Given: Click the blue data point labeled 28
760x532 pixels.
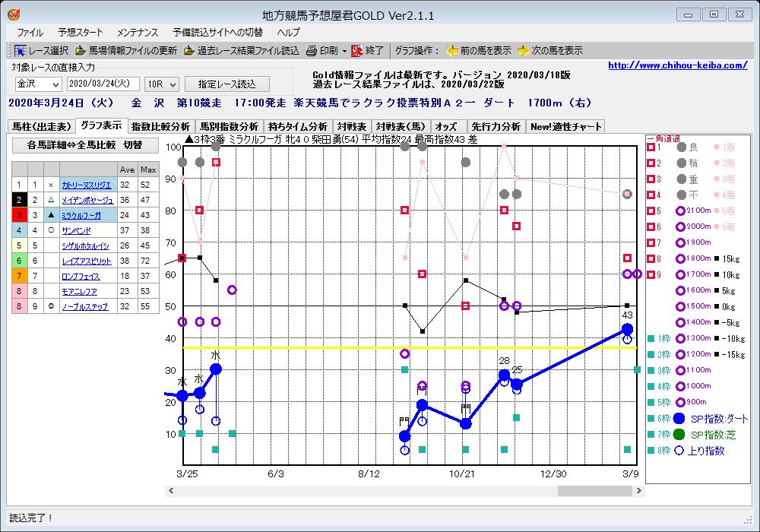Looking at the screenshot, I should tap(504, 375).
